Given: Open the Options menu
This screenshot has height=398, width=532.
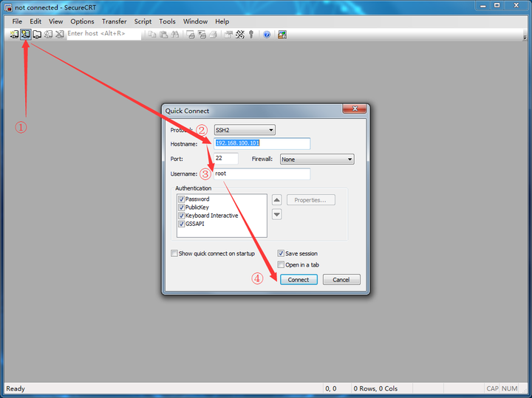Looking at the screenshot, I should click(x=82, y=21).
